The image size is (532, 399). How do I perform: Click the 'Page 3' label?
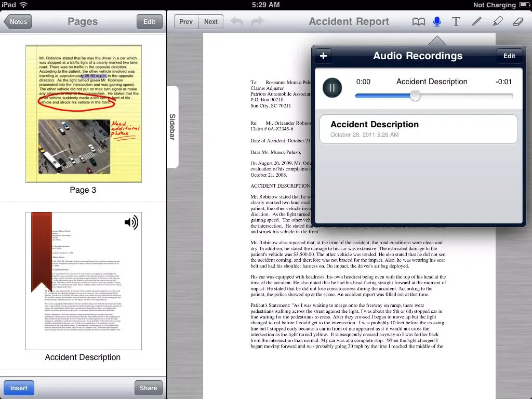(83, 190)
